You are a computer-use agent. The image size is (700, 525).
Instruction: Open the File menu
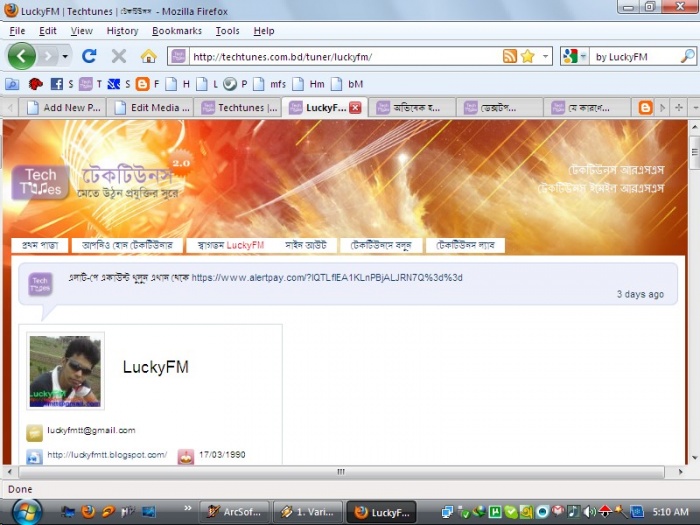(x=17, y=31)
